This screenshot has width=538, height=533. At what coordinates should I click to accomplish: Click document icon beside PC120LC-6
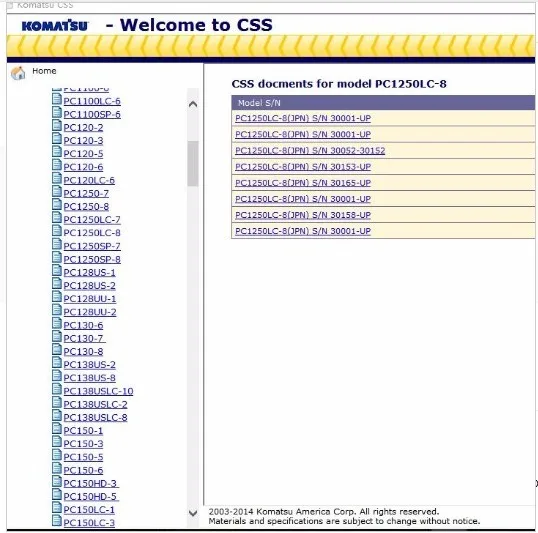coord(57,178)
